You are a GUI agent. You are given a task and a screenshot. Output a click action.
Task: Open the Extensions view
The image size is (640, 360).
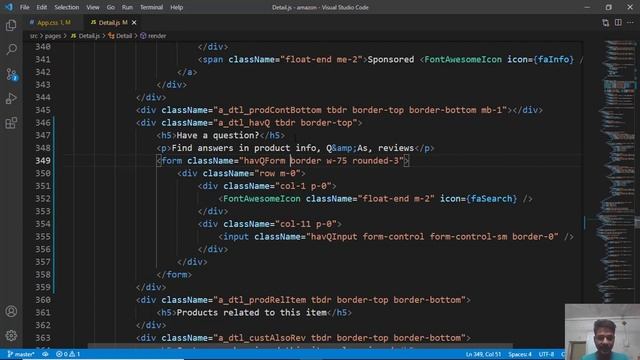[11, 123]
